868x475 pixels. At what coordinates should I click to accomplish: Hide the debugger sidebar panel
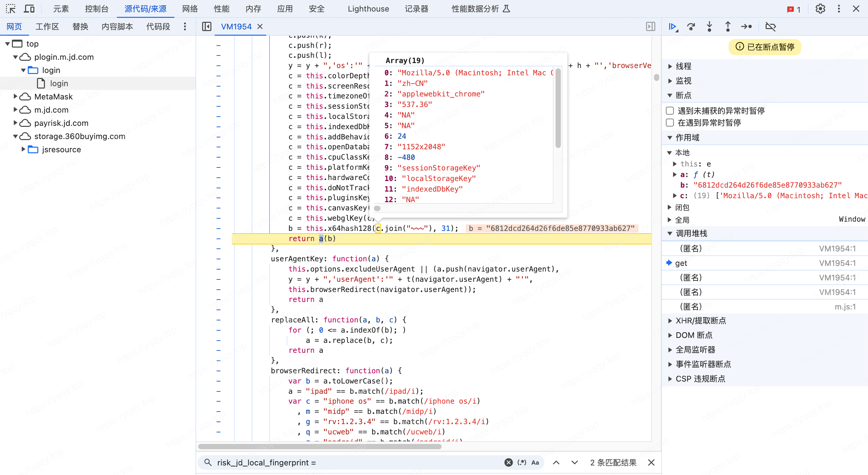(x=650, y=26)
